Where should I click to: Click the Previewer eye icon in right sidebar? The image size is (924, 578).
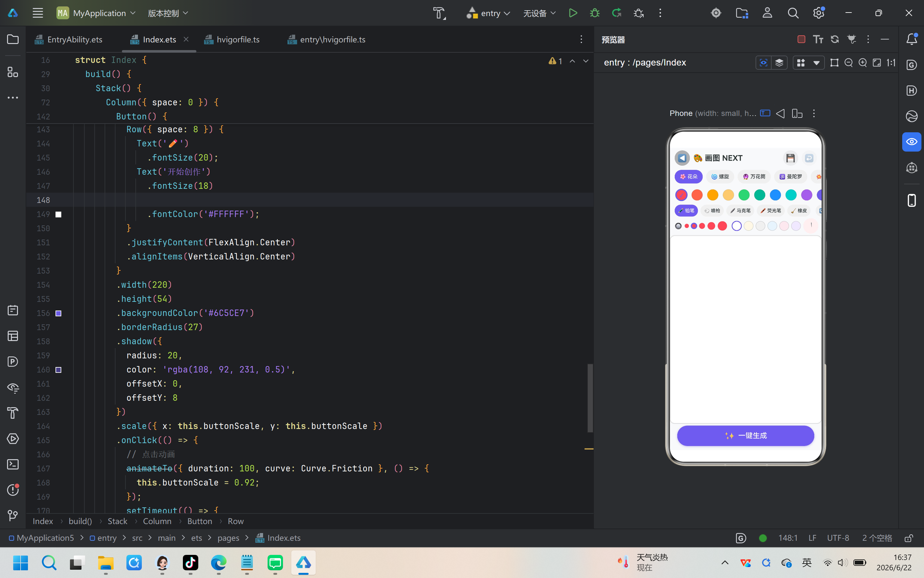(912, 142)
